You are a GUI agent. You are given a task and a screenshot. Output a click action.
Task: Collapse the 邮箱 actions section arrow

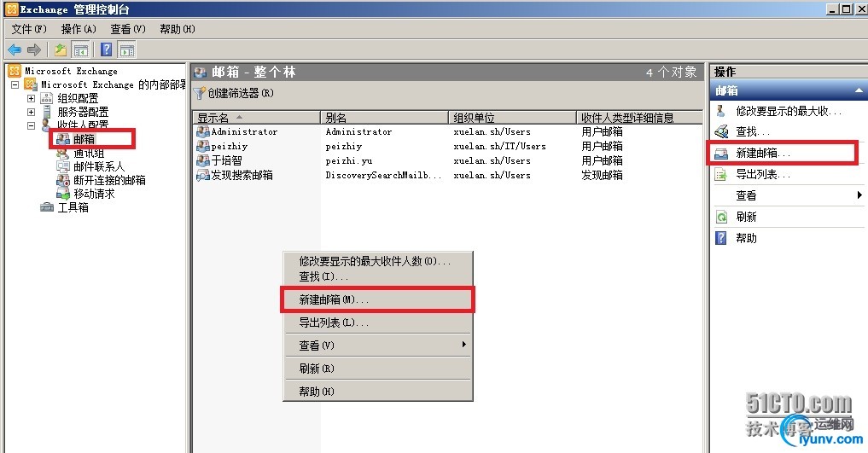pos(859,90)
